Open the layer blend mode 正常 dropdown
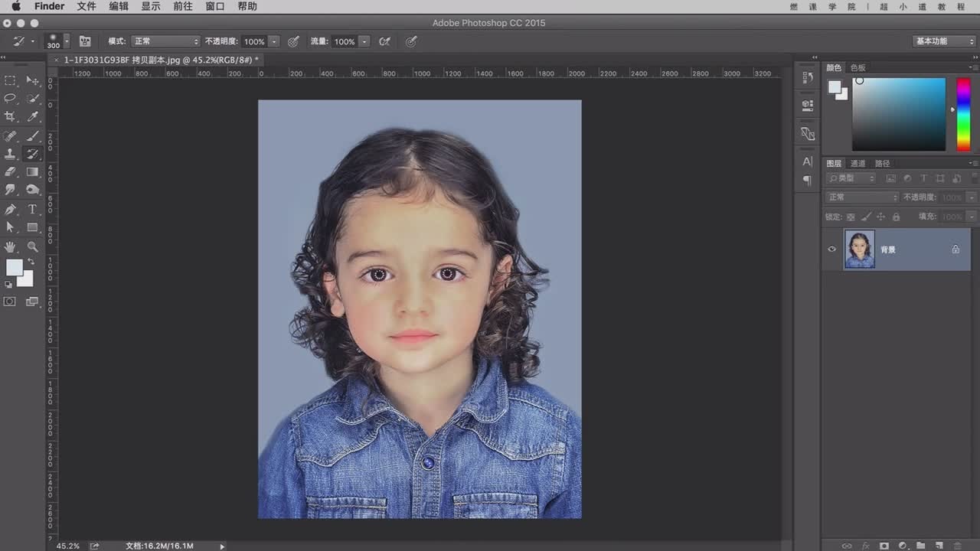980x551 pixels. pos(861,197)
